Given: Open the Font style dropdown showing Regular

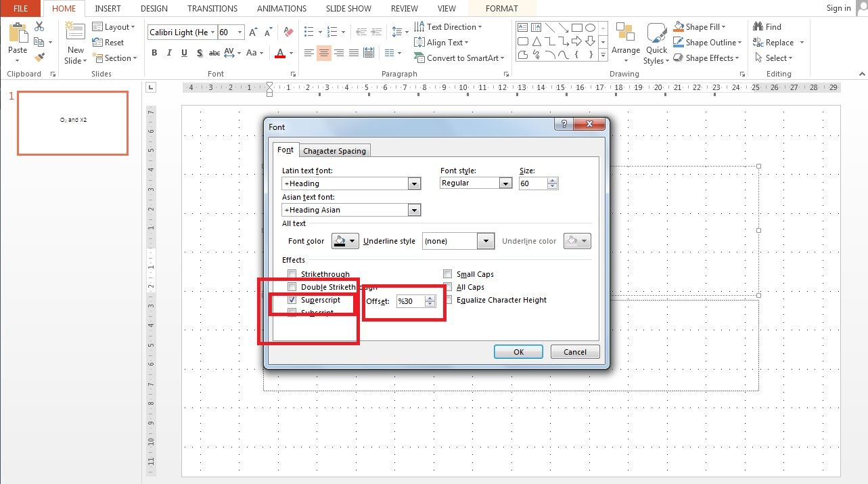Looking at the screenshot, I should pyautogui.click(x=506, y=183).
